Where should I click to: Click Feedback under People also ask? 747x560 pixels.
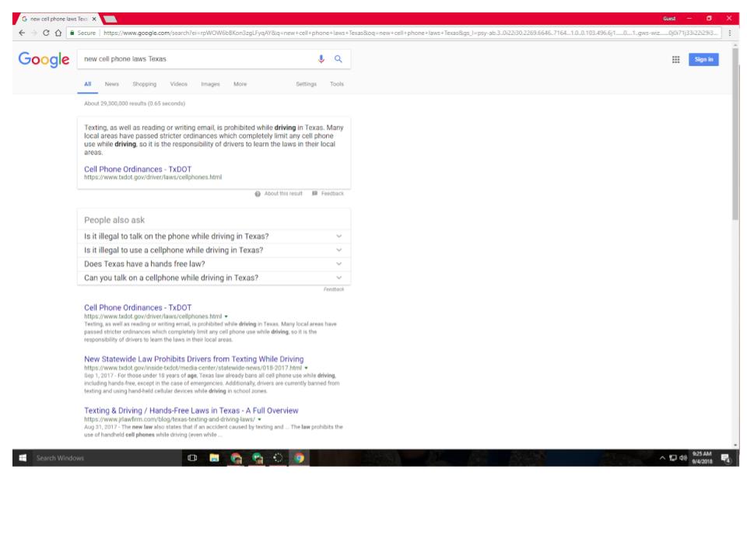point(334,289)
